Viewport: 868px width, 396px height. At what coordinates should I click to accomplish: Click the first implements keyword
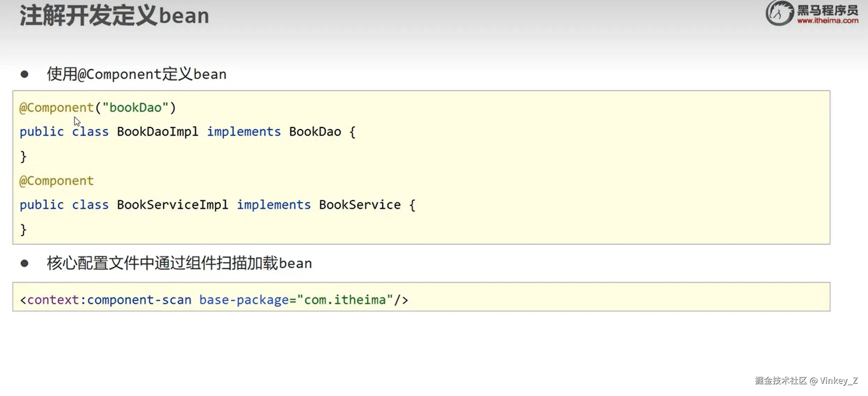pyautogui.click(x=244, y=132)
